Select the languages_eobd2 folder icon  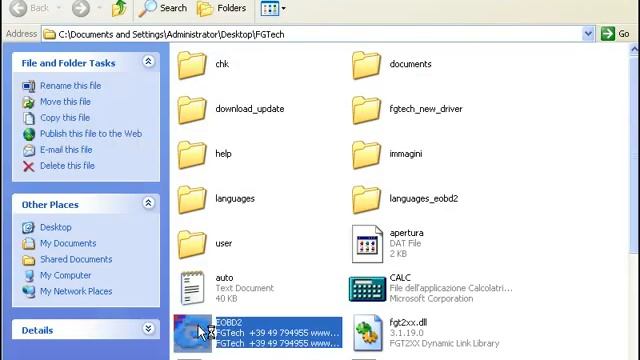pos(366,200)
